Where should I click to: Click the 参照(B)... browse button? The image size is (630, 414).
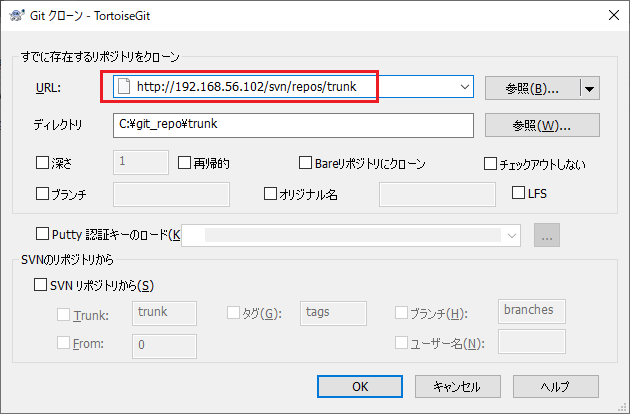click(x=532, y=88)
